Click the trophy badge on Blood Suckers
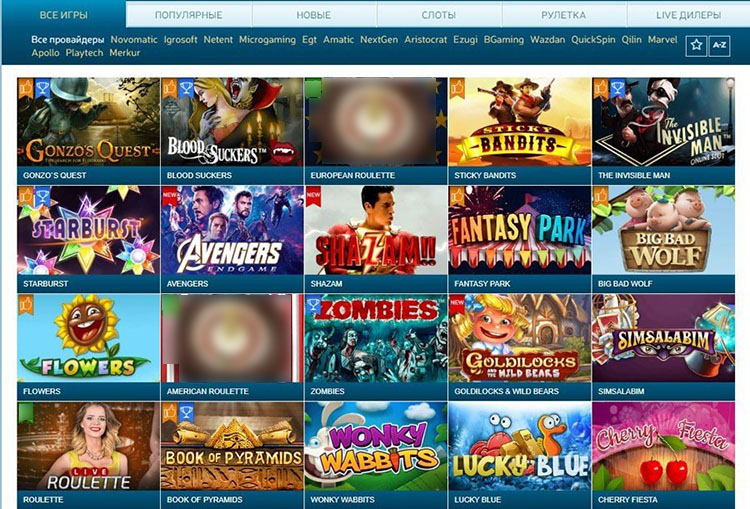The width and height of the screenshot is (750, 509). click(186, 88)
